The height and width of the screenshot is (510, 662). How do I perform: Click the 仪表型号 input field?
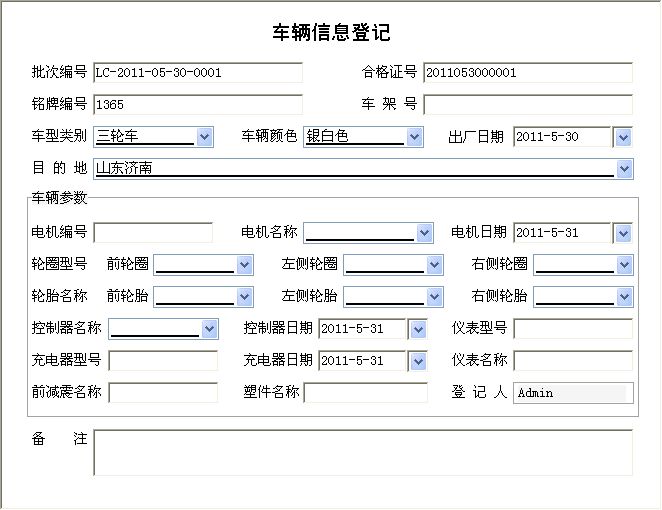(573, 328)
